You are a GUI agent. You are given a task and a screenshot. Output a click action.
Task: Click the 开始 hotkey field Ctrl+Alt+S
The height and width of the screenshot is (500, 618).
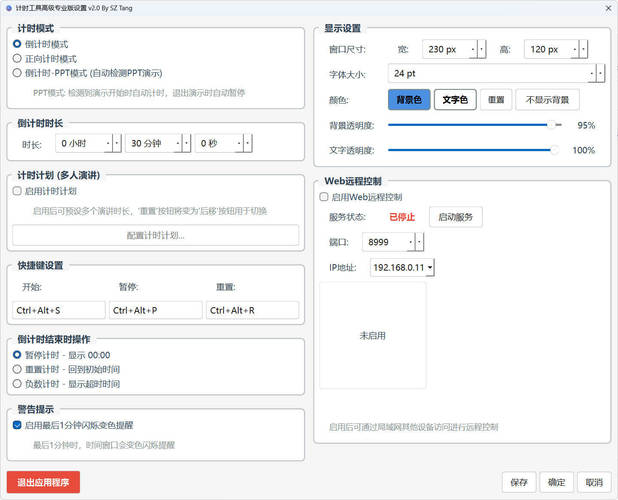tap(59, 311)
